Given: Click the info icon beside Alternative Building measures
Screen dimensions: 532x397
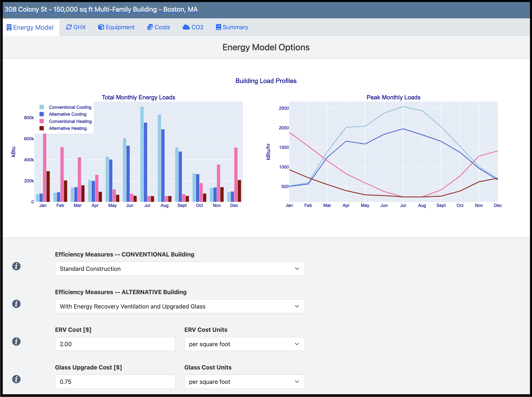Looking at the screenshot, I should [16, 304].
